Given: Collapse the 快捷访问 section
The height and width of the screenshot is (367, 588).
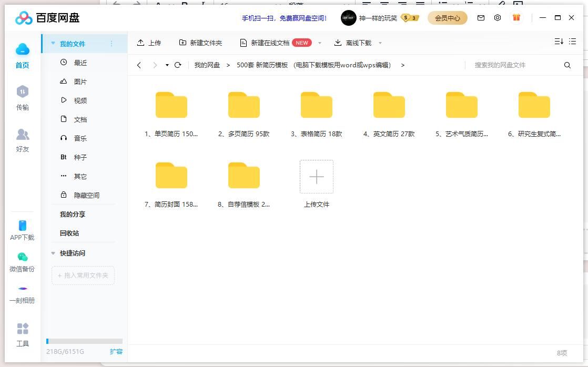Looking at the screenshot, I should coord(53,253).
